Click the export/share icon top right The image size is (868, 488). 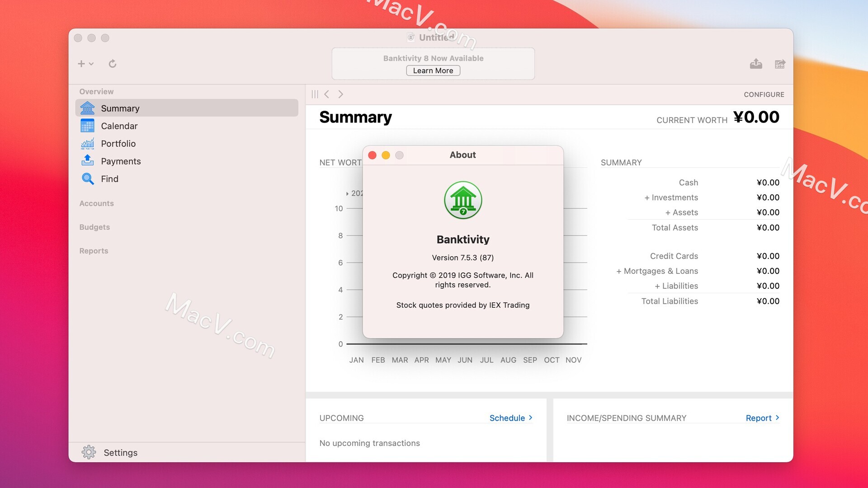point(756,64)
